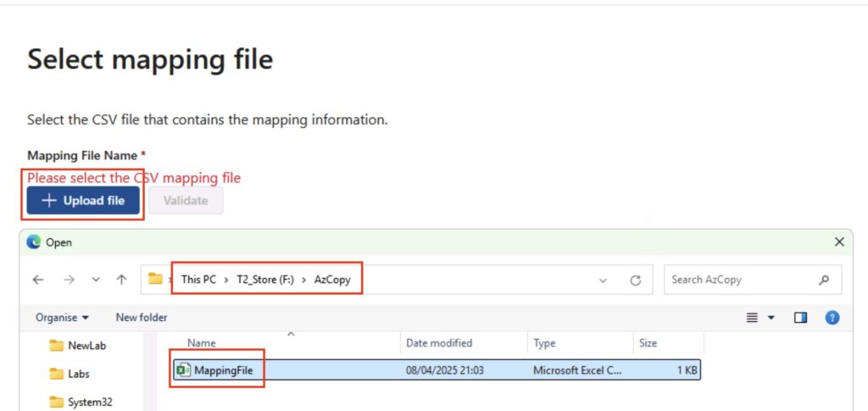Viewport: 868px width, 411px height.
Task: Open the Organise menu
Action: pos(62,318)
